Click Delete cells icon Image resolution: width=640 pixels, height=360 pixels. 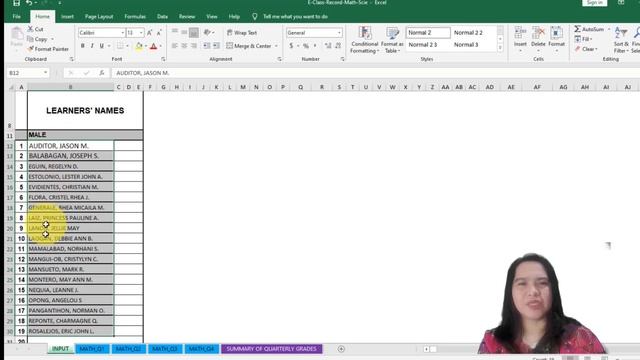538,32
